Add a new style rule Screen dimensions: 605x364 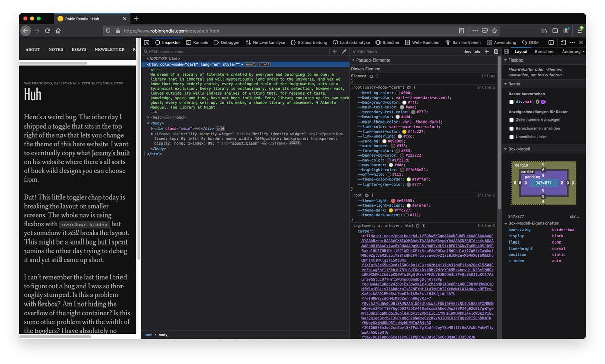pos(487,52)
